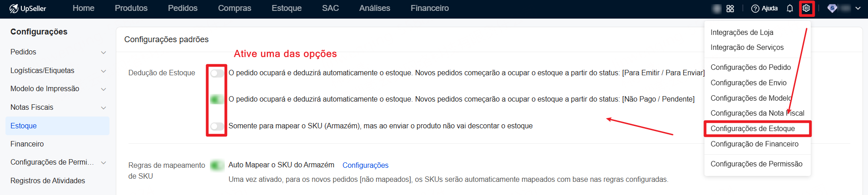The width and height of the screenshot is (868, 195).
Task: Open the Produtos top menu
Action: [131, 8]
